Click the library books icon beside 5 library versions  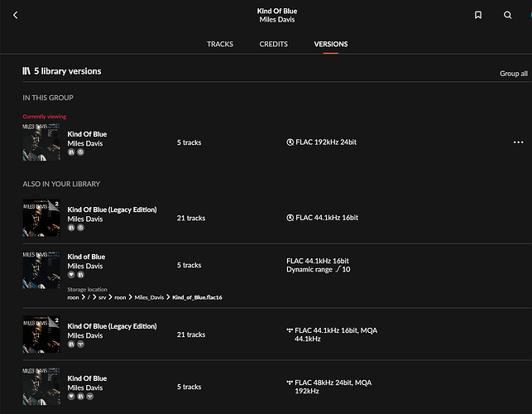click(26, 72)
